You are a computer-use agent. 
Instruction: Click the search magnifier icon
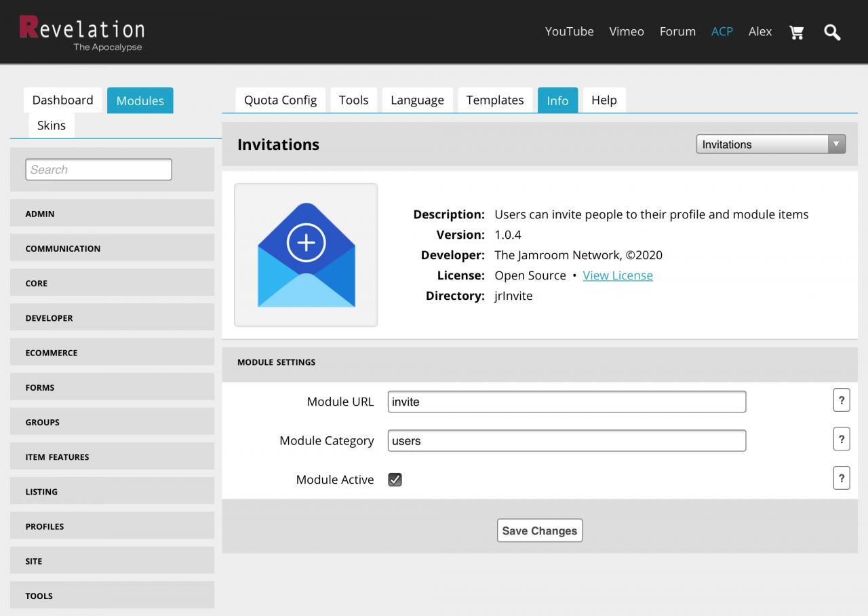(x=832, y=32)
